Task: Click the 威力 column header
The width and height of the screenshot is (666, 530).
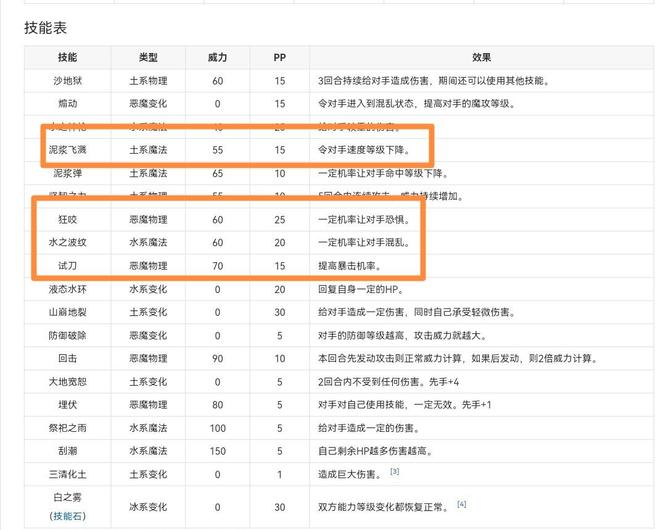Action: 217,58
